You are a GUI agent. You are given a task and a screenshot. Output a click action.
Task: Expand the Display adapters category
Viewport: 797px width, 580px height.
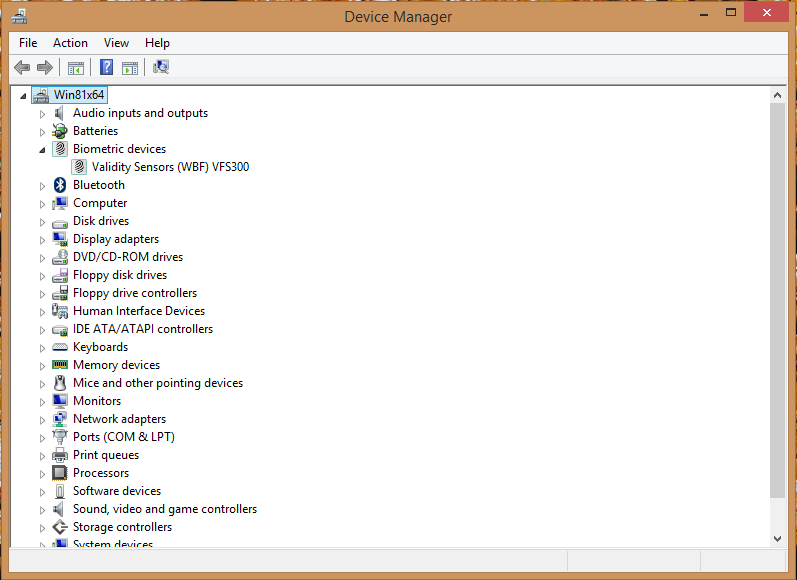pos(42,240)
